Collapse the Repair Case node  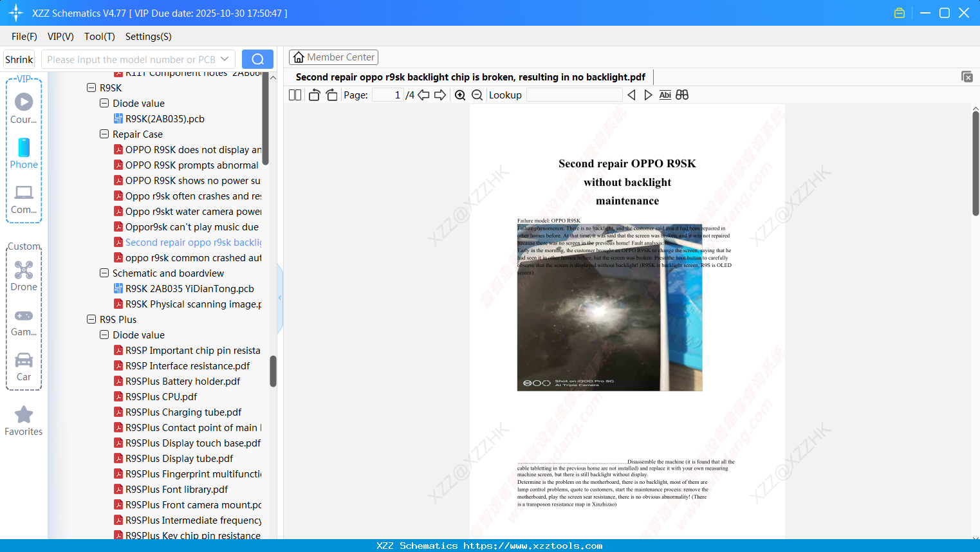click(104, 134)
